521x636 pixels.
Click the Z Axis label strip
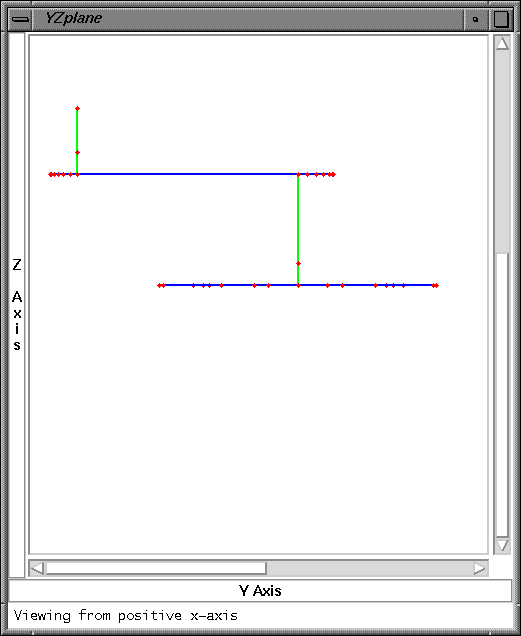coord(17,304)
